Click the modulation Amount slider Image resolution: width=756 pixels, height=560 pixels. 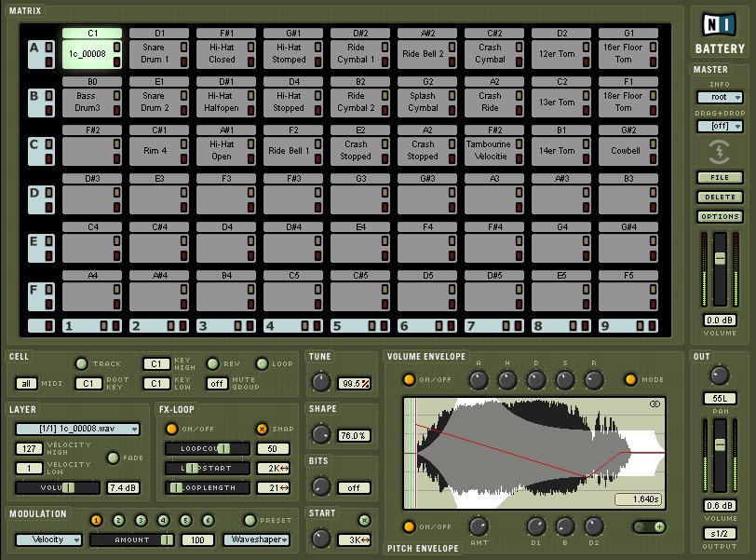[x=131, y=540]
